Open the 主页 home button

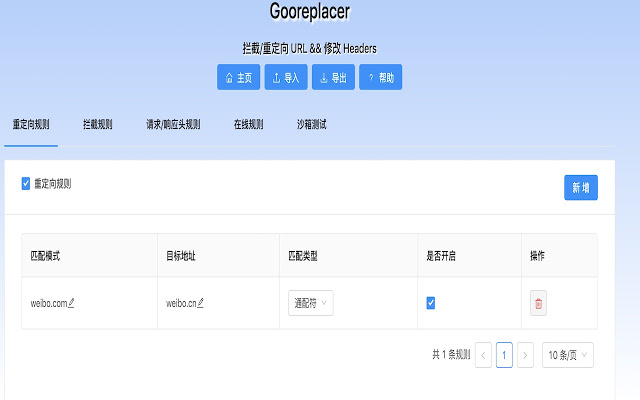(238, 77)
